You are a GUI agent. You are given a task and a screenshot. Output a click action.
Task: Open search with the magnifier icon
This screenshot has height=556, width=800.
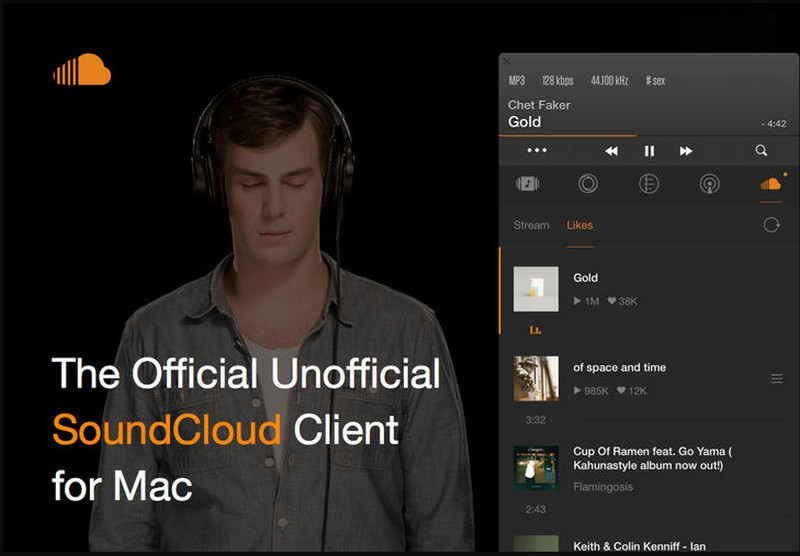761,151
